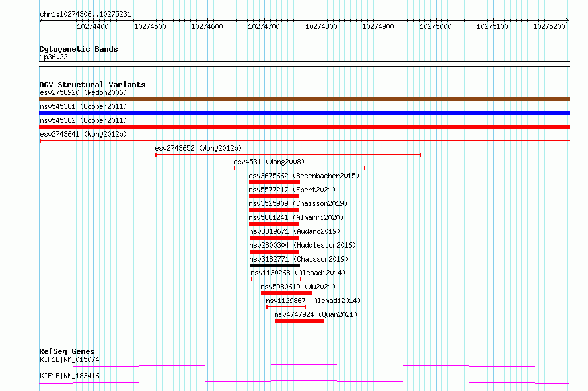The image size is (588, 391).
Task: Open the nsv3319671 (Audano2019) variant label
Action: (295, 231)
